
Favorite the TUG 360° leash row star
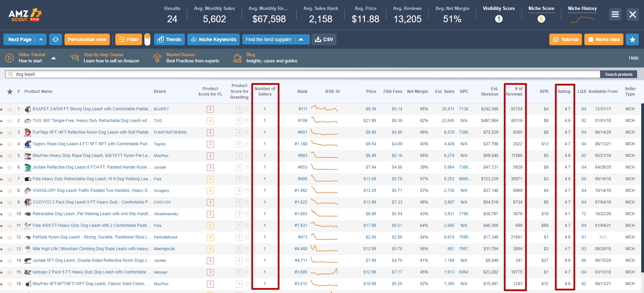point(10,121)
